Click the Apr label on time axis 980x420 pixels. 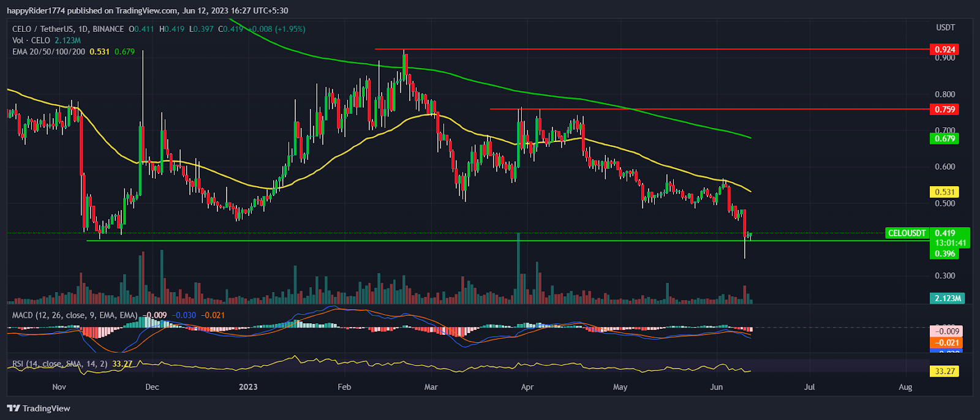pyautogui.click(x=527, y=387)
